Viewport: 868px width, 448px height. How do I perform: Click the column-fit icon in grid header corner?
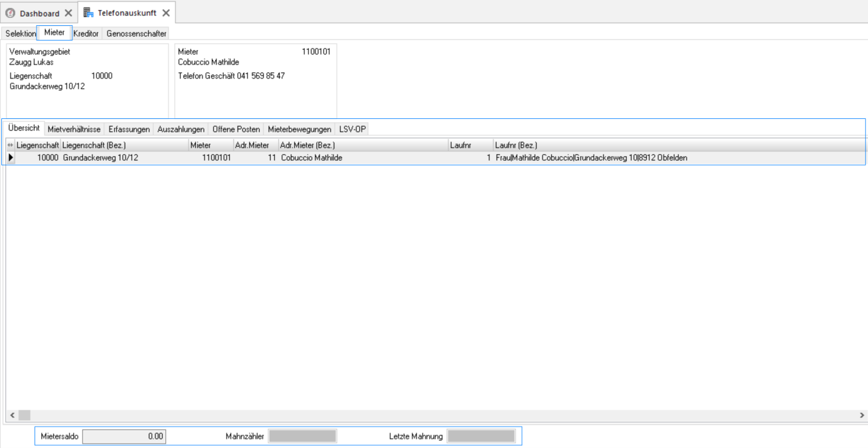[x=10, y=145]
